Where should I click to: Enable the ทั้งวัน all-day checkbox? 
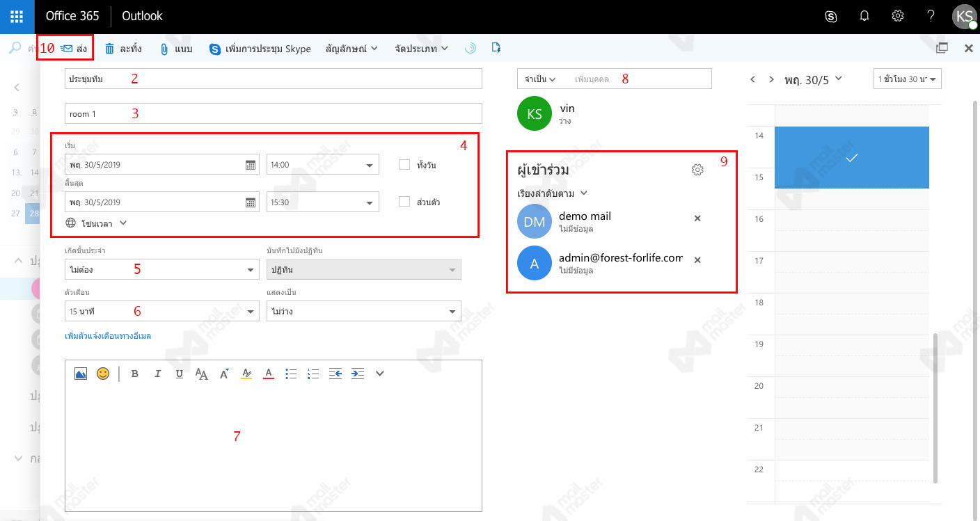coord(404,165)
